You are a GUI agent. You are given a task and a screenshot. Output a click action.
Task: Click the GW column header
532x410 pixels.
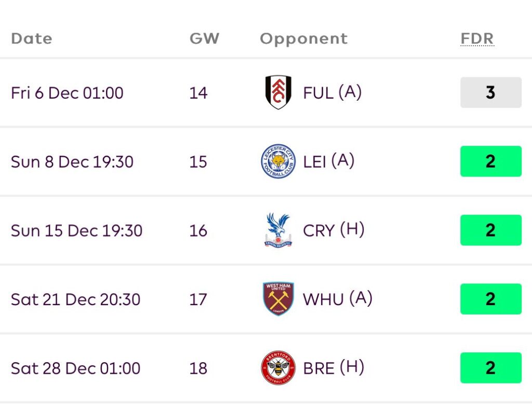tap(204, 39)
